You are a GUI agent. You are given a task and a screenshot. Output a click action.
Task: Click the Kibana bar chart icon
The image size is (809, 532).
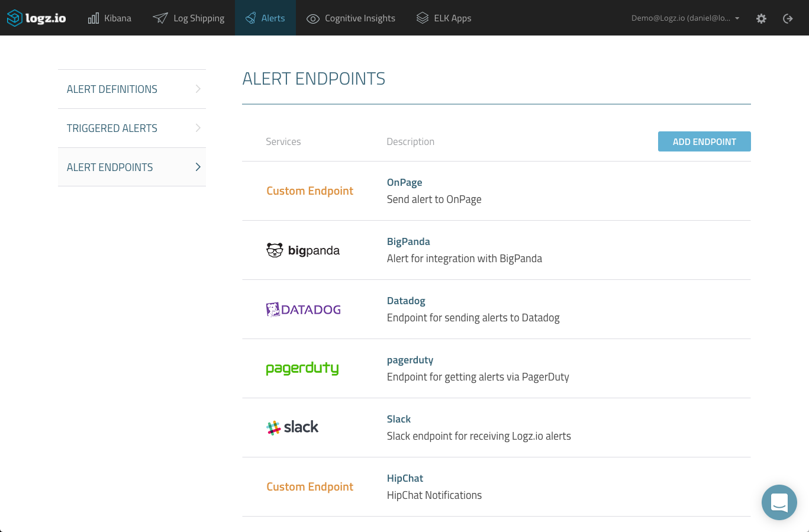point(94,18)
